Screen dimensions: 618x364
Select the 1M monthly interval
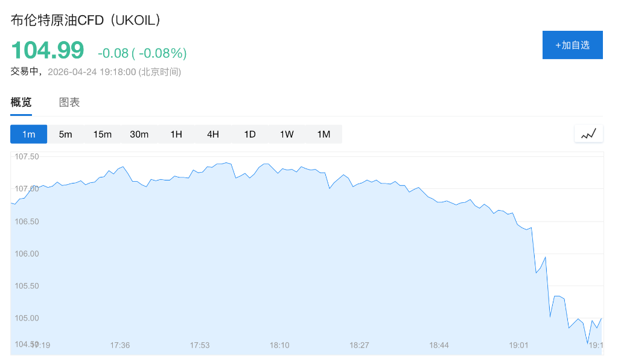point(323,134)
